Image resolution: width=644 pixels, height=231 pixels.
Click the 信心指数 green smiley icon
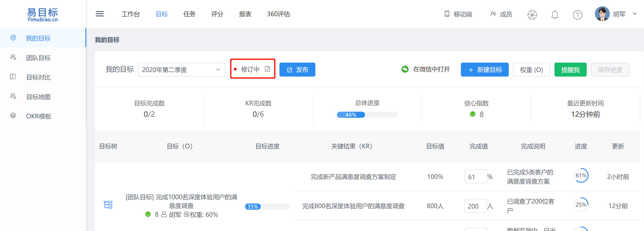(x=473, y=114)
